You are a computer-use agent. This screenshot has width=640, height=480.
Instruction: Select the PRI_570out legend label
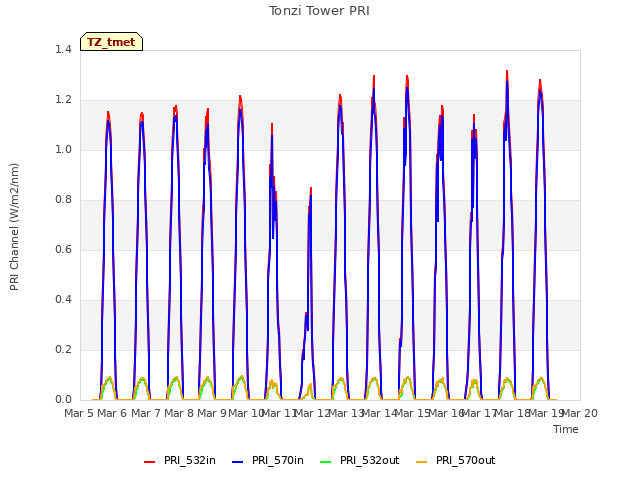coord(465,460)
